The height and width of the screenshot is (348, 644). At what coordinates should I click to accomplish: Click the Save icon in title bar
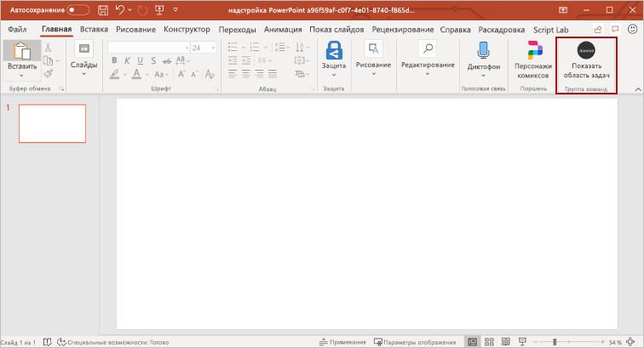(103, 10)
